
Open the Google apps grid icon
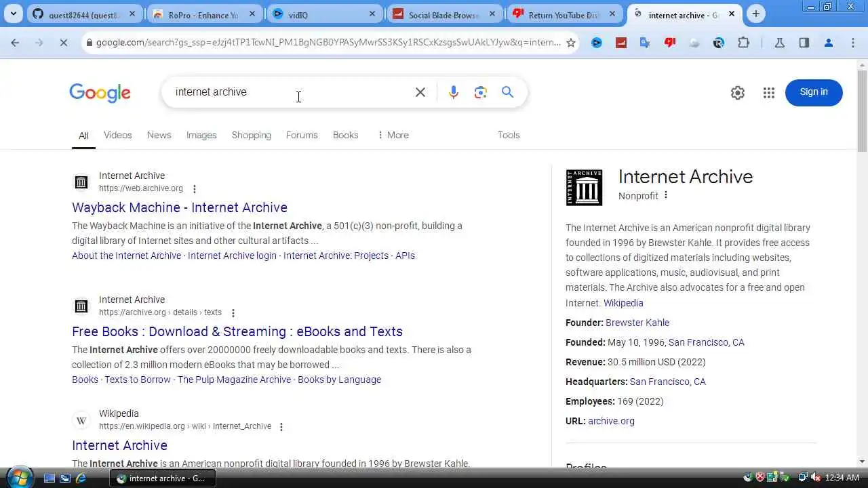(x=769, y=93)
